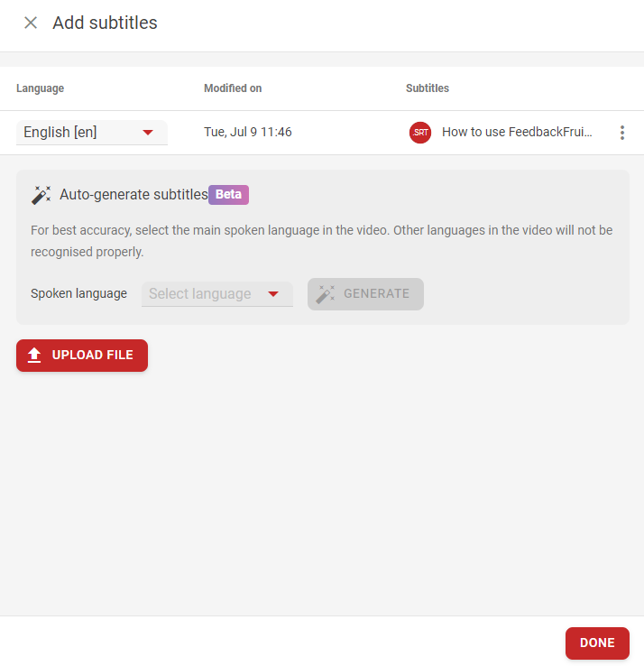Open the English [en] language dropdown
Screen dimensions: 644x666
92,133
